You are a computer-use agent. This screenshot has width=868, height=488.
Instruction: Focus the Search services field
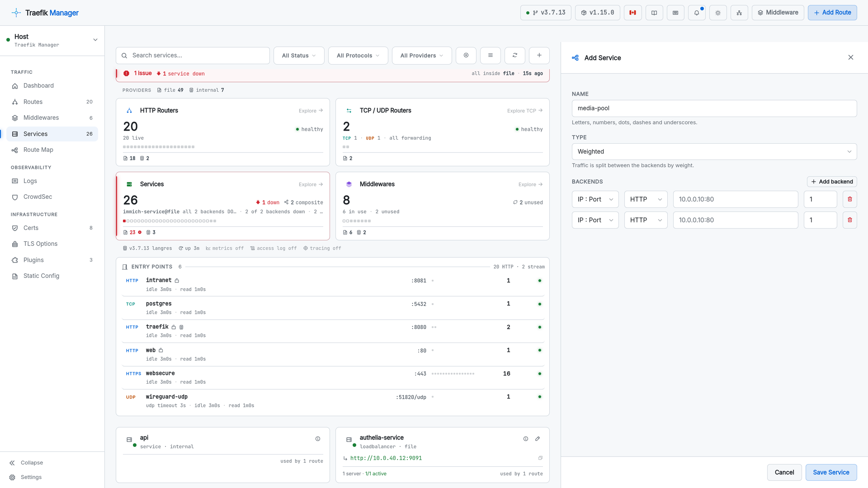193,56
